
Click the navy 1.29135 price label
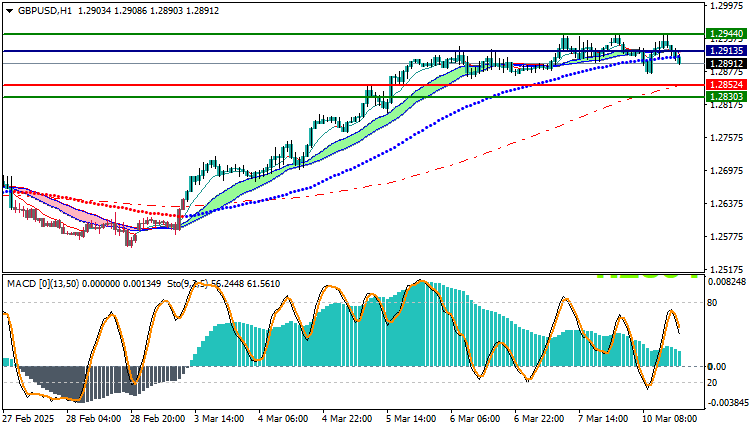[726, 51]
